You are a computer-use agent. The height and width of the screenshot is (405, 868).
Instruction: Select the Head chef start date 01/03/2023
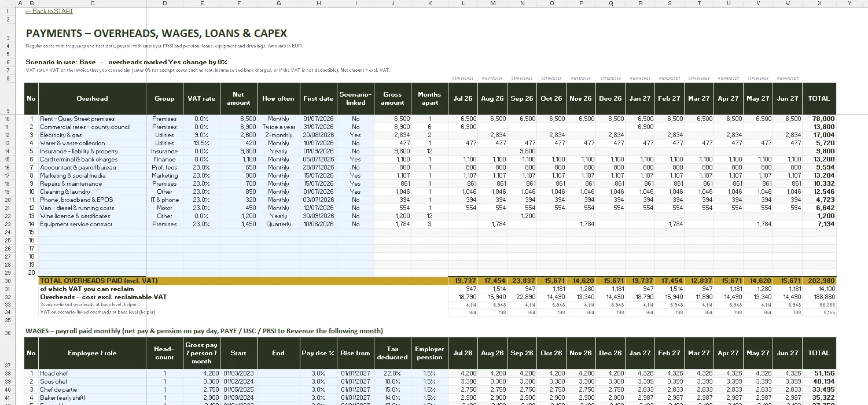click(x=238, y=373)
